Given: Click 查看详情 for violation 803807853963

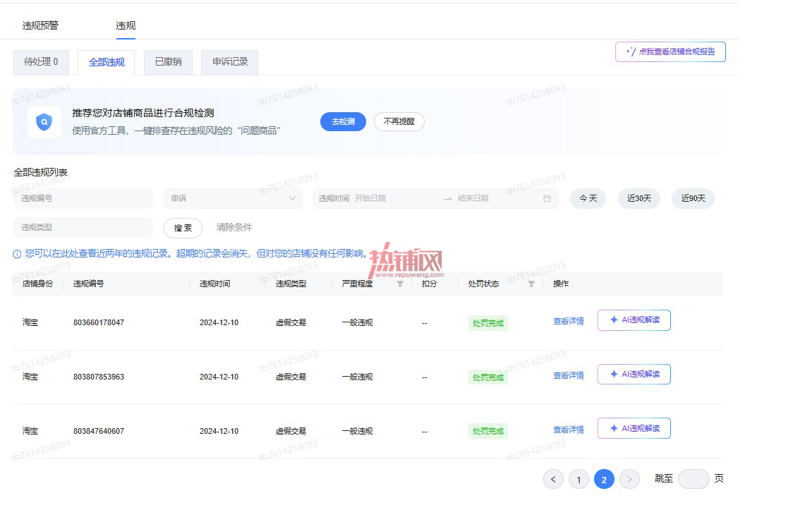Looking at the screenshot, I should [x=569, y=375].
